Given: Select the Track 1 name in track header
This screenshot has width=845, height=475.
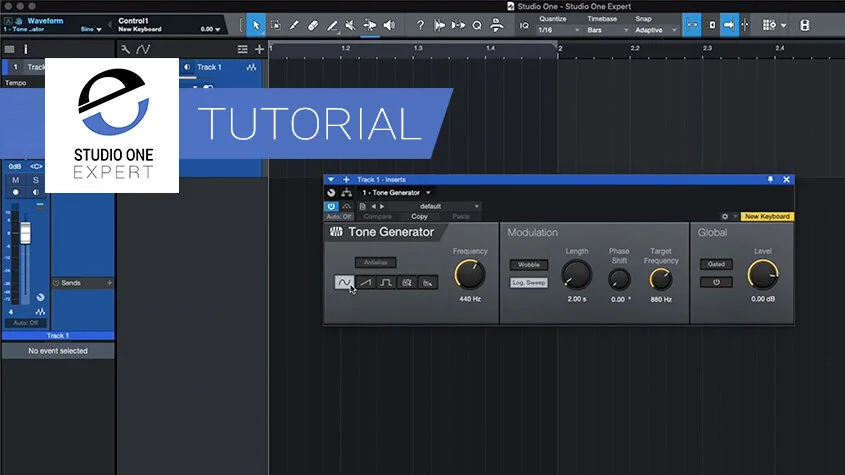Looking at the screenshot, I should tap(209, 67).
